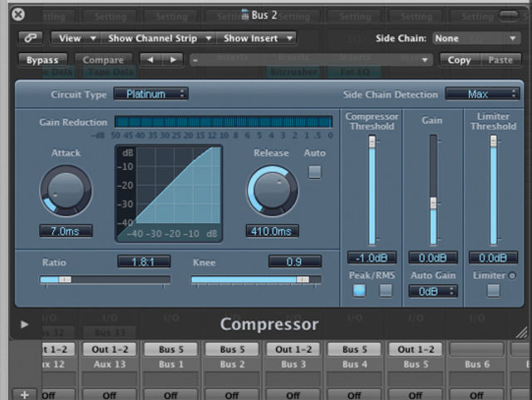Open Show Channel Strip dropdown
532x400 pixels.
(x=158, y=38)
